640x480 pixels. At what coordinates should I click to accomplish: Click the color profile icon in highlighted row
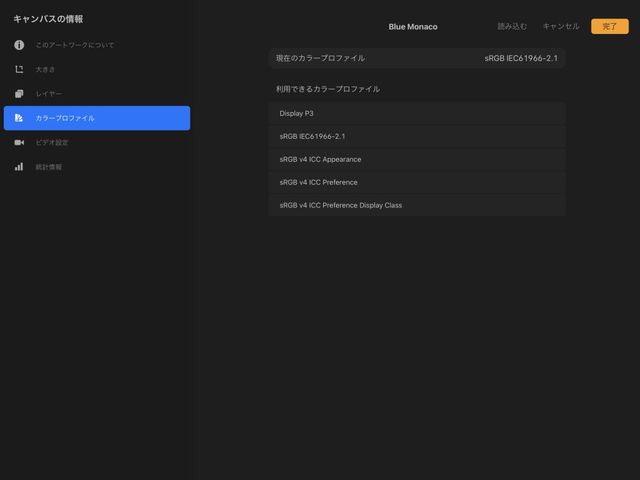tap(19, 118)
